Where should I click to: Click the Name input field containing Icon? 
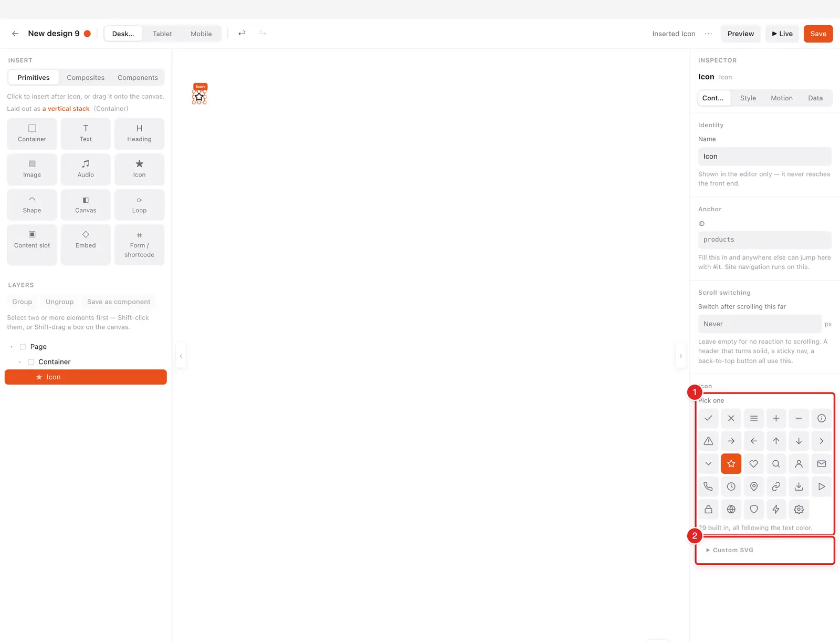(x=764, y=157)
